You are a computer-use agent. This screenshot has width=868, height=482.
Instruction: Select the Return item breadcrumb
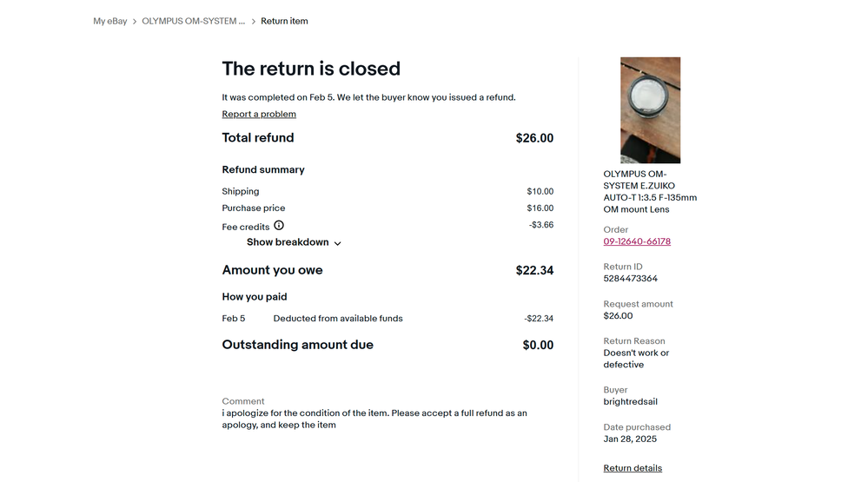(x=284, y=21)
